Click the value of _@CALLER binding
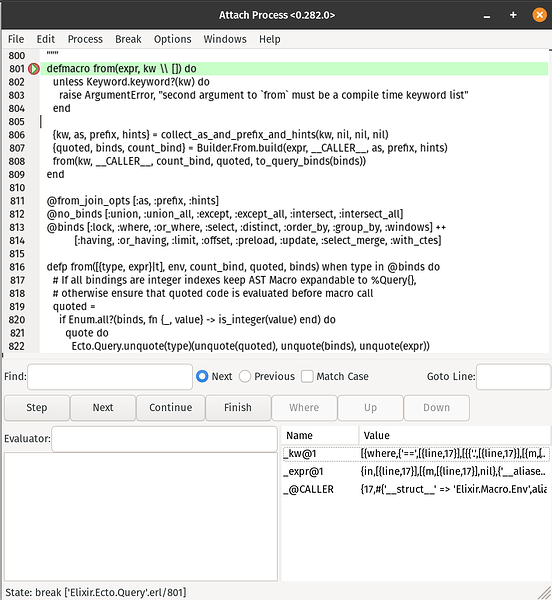Viewport: 552px width, 600px height. pyautogui.click(x=454, y=489)
